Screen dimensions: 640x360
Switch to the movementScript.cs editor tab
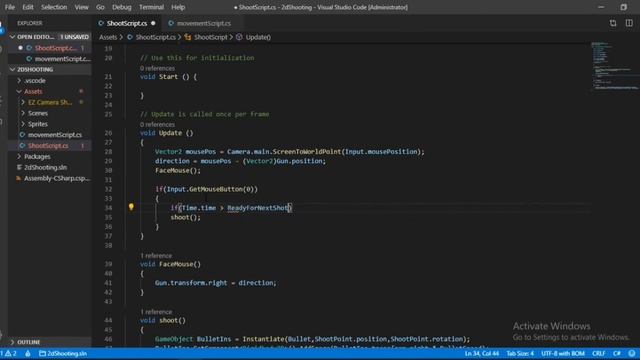click(203, 23)
